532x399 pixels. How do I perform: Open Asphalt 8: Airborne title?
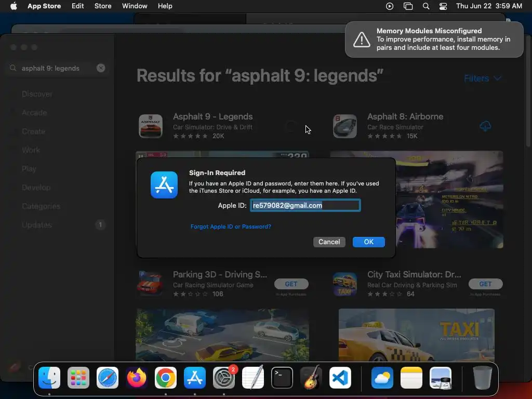[x=405, y=117]
